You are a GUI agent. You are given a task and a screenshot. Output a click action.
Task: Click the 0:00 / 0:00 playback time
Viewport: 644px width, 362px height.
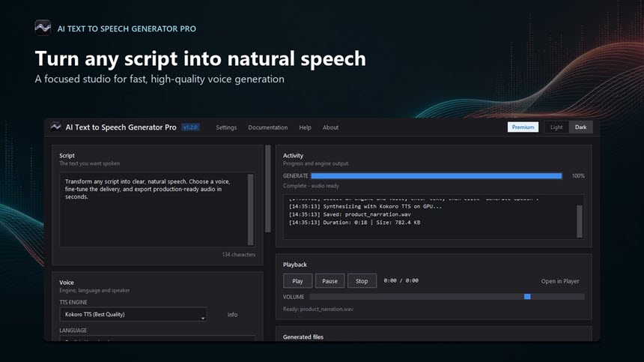(401, 280)
